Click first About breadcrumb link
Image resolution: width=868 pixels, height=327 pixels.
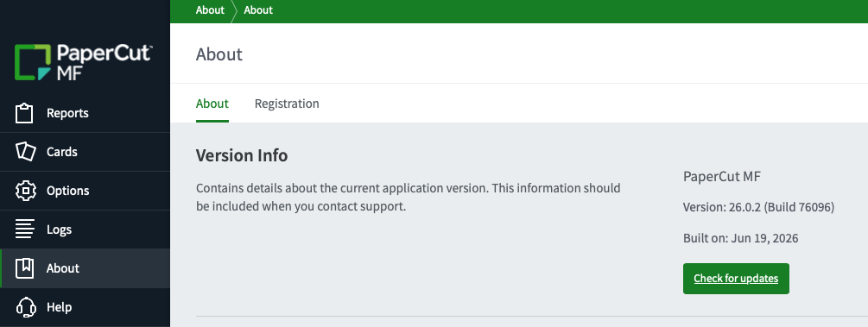pos(210,10)
